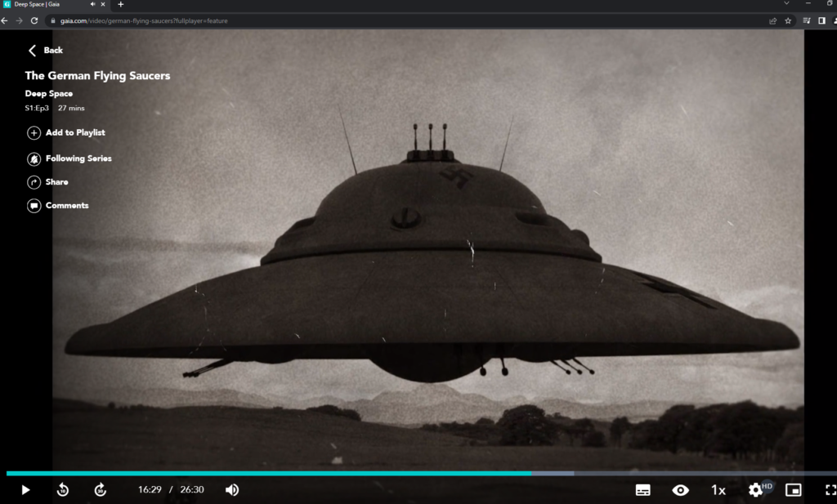This screenshot has height=504, width=837.
Task: Minimize the browser window
Action: click(808, 3)
